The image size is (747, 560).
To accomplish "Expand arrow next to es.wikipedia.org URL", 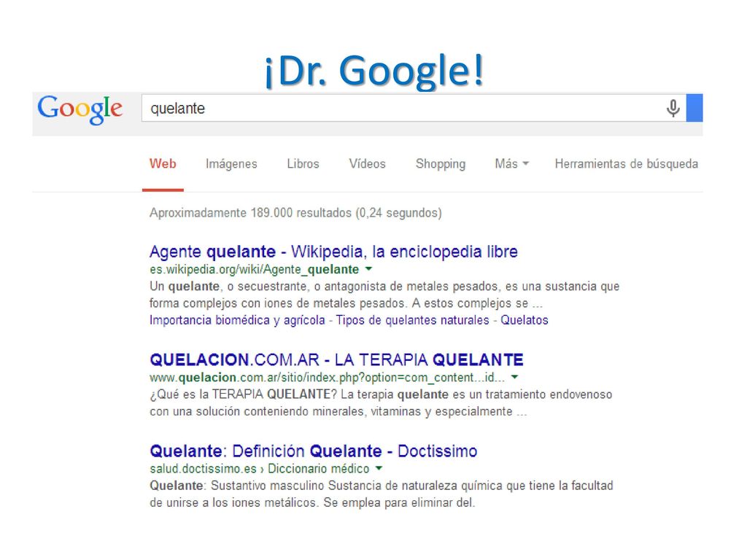I will (x=368, y=269).
